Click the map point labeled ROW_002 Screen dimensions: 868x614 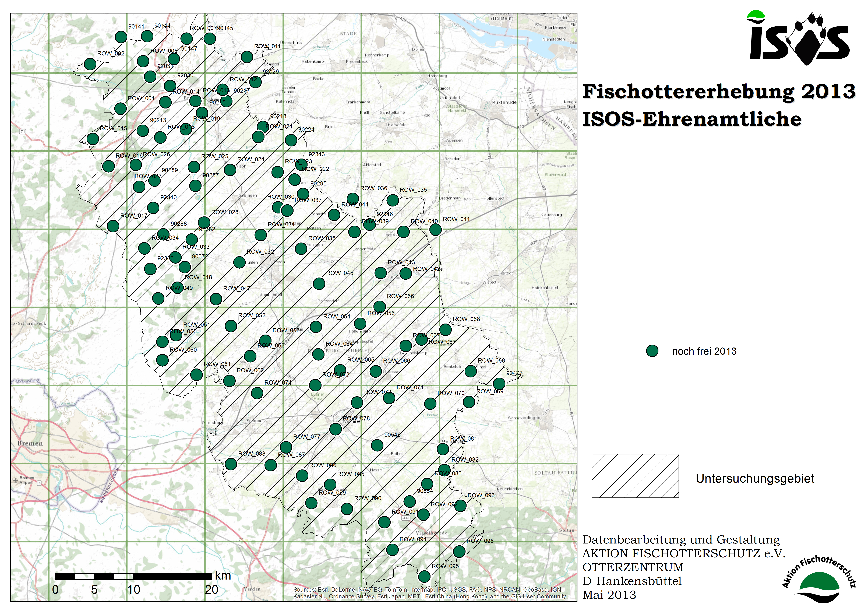click(90, 64)
